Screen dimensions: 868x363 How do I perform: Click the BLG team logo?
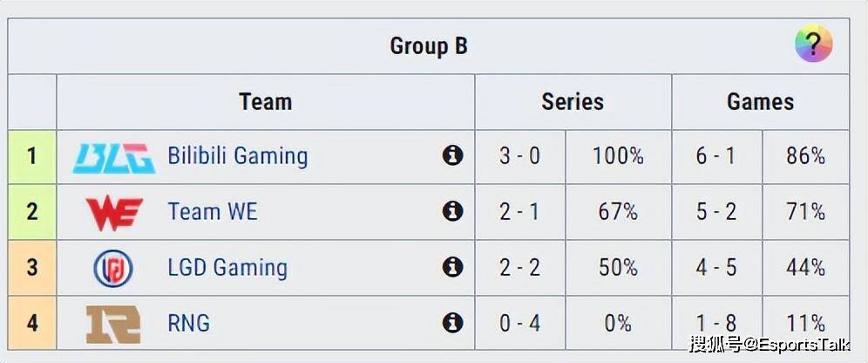tap(114, 158)
